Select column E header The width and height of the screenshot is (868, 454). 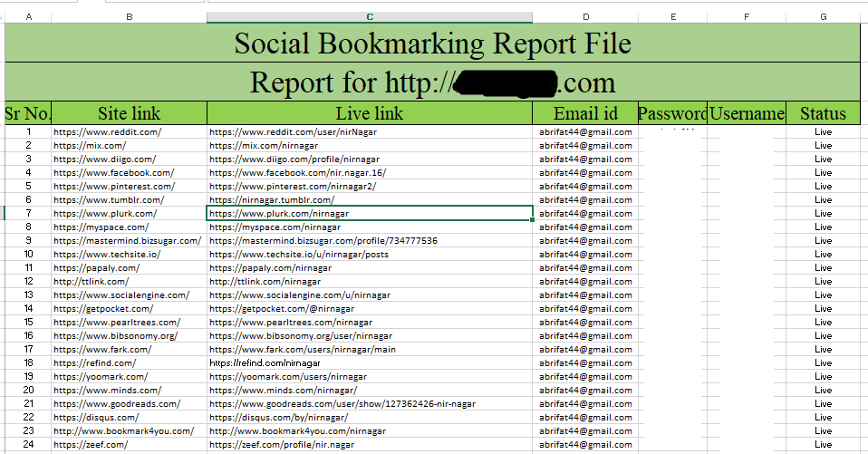coord(673,17)
